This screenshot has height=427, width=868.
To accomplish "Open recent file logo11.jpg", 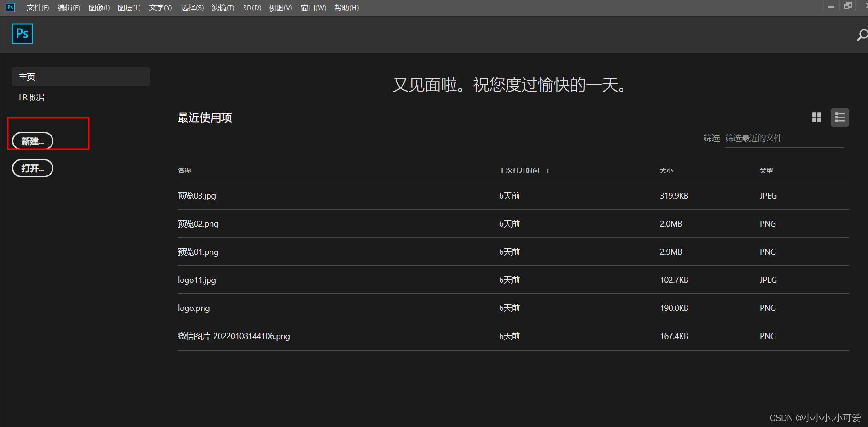I will (197, 280).
